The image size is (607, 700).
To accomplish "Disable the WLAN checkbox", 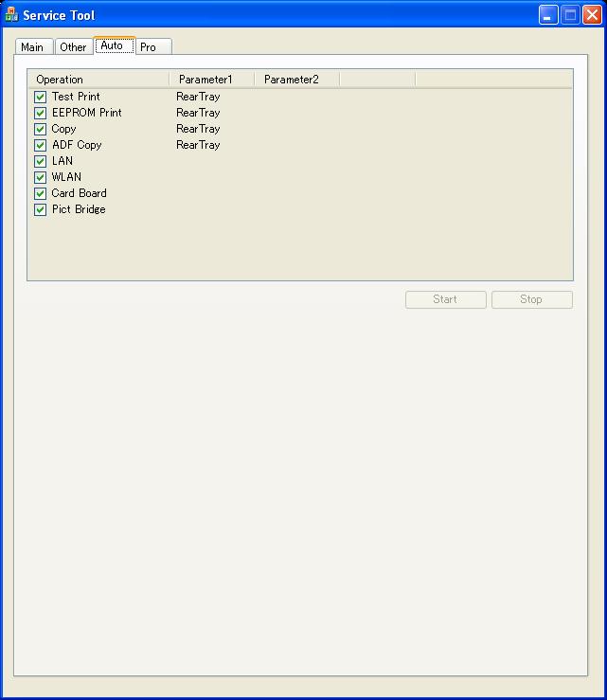I will click(x=41, y=177).
